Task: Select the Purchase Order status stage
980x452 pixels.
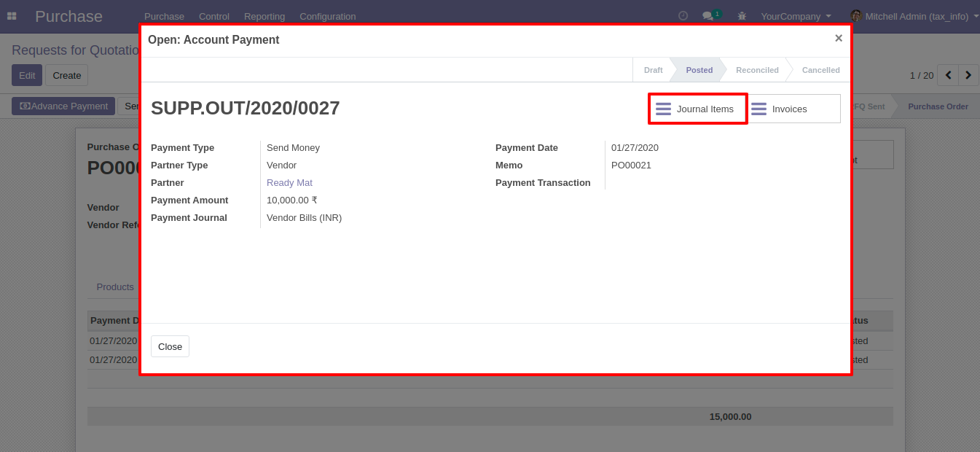Action: click(938, 106)
